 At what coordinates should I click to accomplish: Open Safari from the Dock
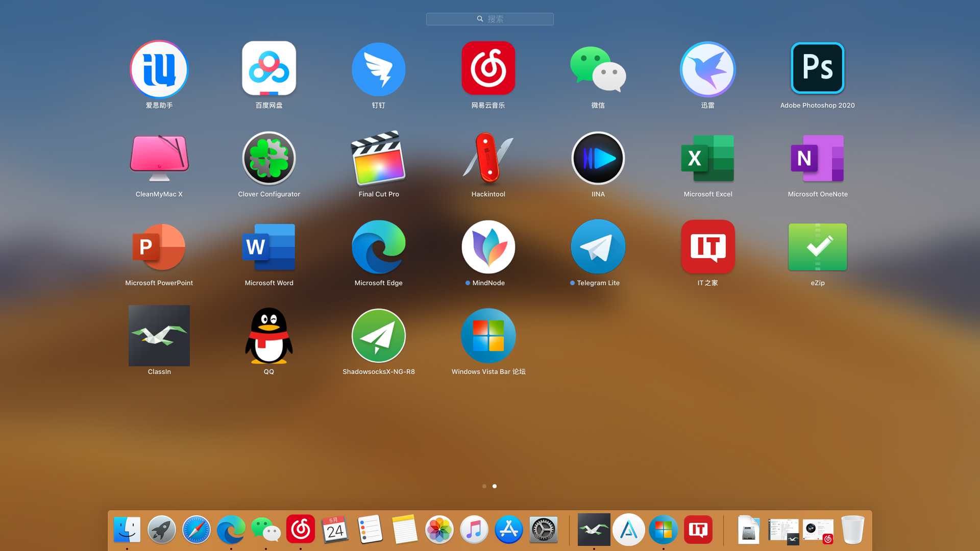pos(197,530)
